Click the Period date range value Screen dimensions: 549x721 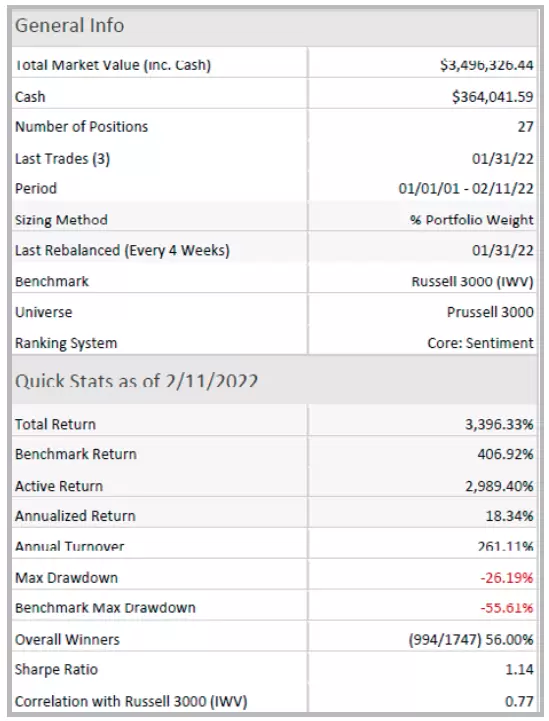point(466,189)
